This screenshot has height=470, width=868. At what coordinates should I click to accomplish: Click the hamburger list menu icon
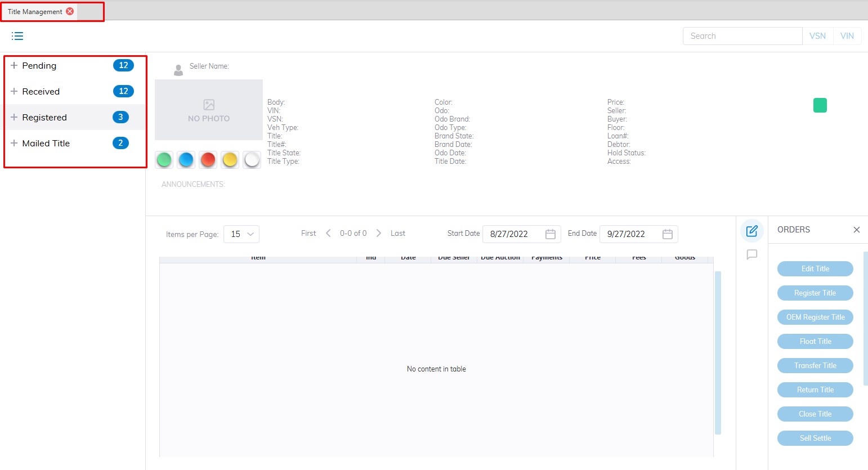17,36
